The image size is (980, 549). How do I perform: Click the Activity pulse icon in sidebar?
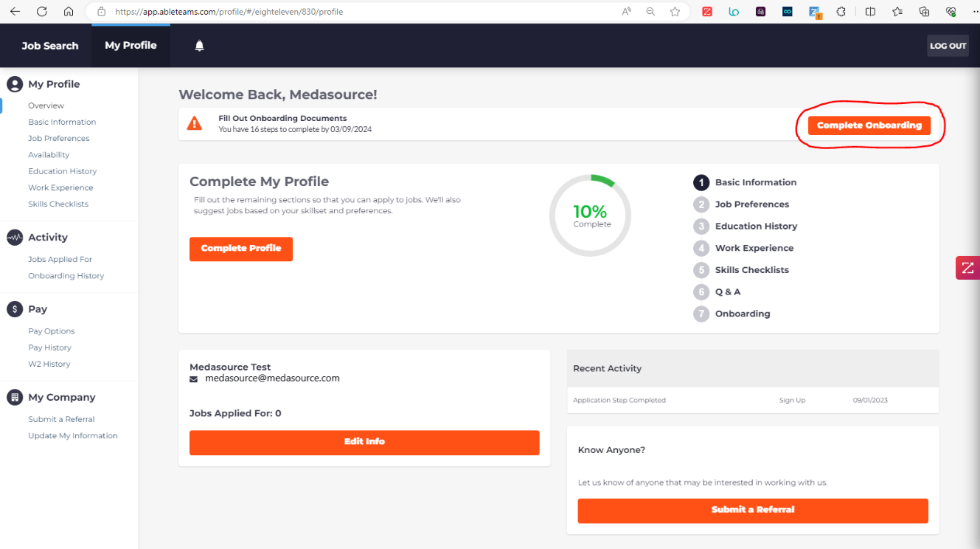(15, 237)
